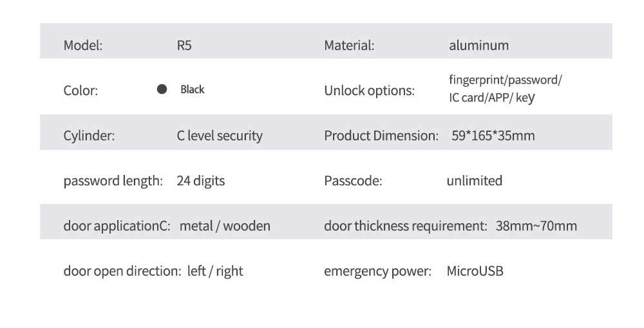This screenshot has width=644, height=328.
Task: Select the "left / right" door direction value
Action: [x=215, y=271]
